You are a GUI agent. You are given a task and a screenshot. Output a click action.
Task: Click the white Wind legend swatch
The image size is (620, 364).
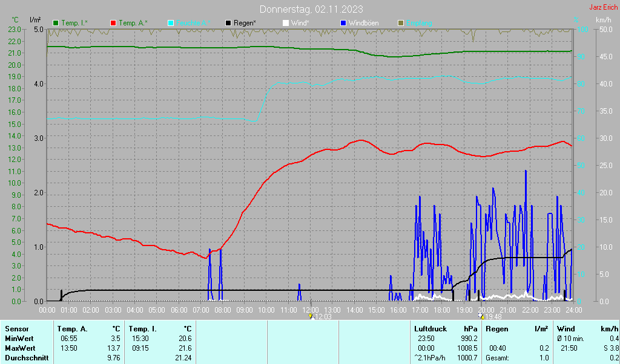coord(286,24)
